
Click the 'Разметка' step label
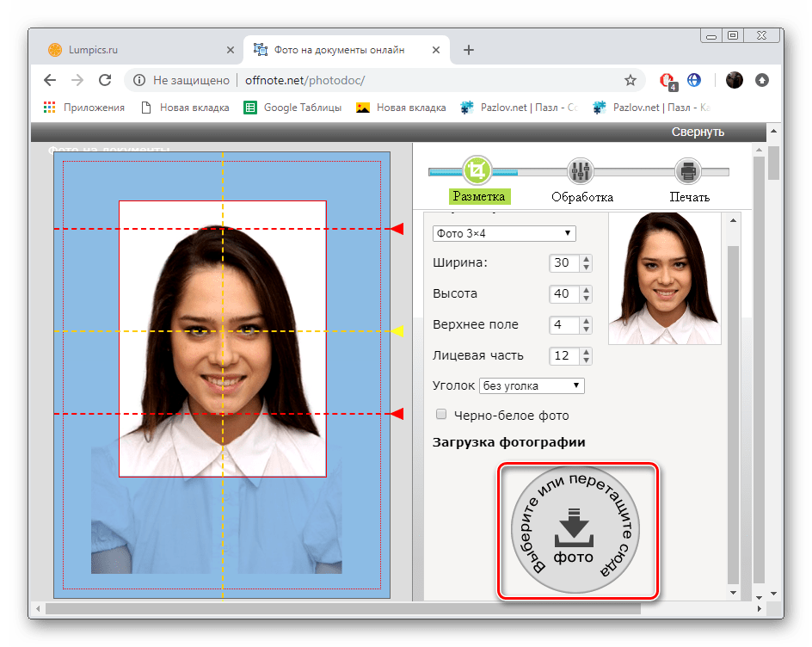point(479,196)
